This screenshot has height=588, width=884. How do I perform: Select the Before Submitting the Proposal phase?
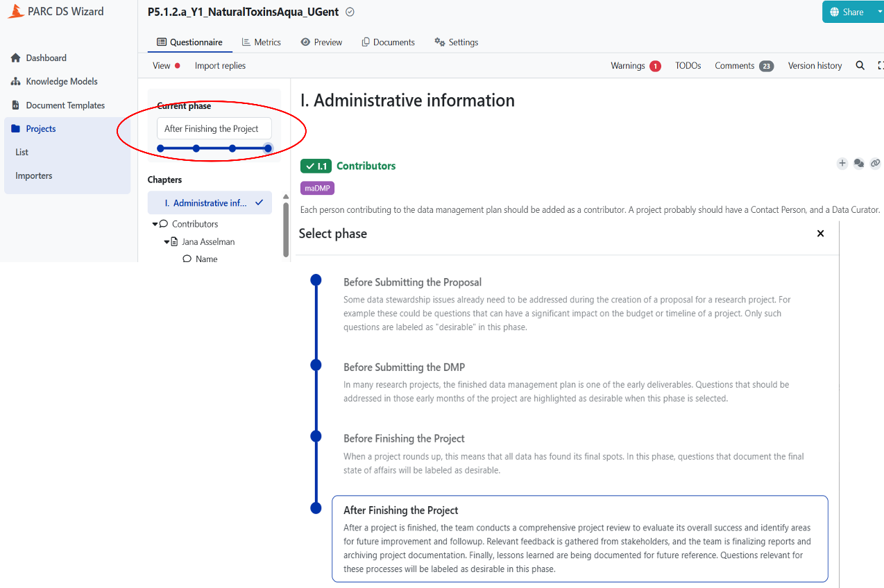[x=412, y=282]
